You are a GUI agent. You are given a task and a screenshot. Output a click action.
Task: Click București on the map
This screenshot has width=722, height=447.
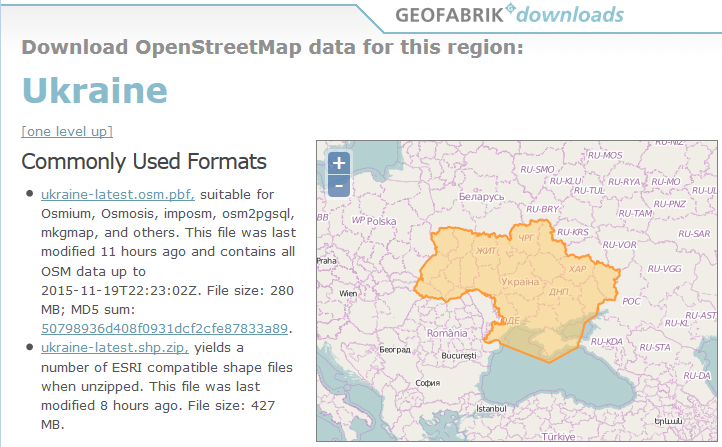click(x=462, y=355)
